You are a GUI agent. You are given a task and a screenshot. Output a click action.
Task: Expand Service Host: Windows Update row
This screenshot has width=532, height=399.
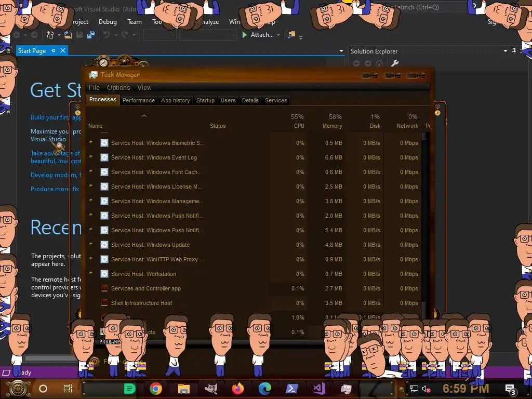click(x=90, y=244)
